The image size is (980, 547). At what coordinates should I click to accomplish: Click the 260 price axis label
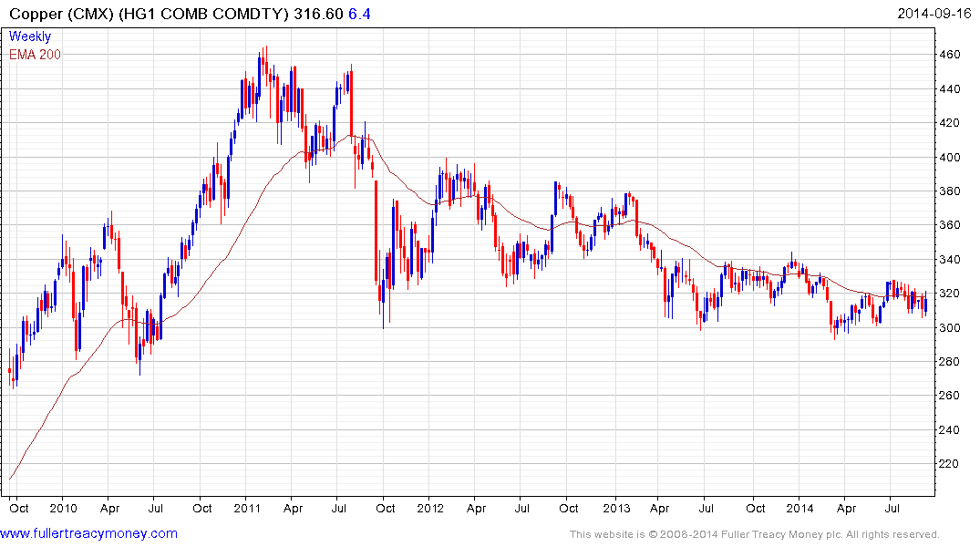point(949,395)
